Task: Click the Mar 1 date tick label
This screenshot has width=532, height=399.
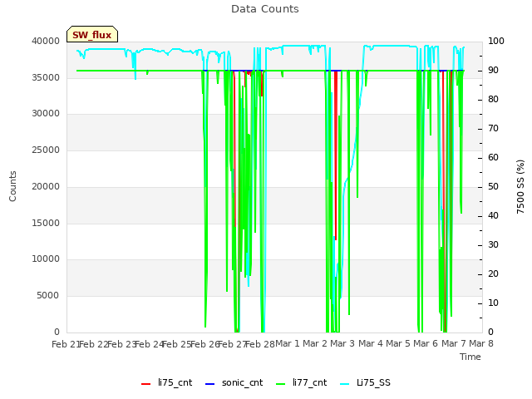Action: pyautogui.click(x=288, y=343)
